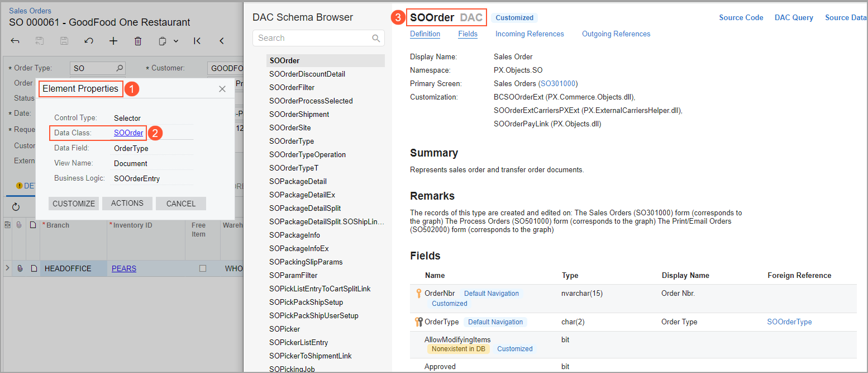
Task: Add a new record with the plus icon
Action: point(113,41)
